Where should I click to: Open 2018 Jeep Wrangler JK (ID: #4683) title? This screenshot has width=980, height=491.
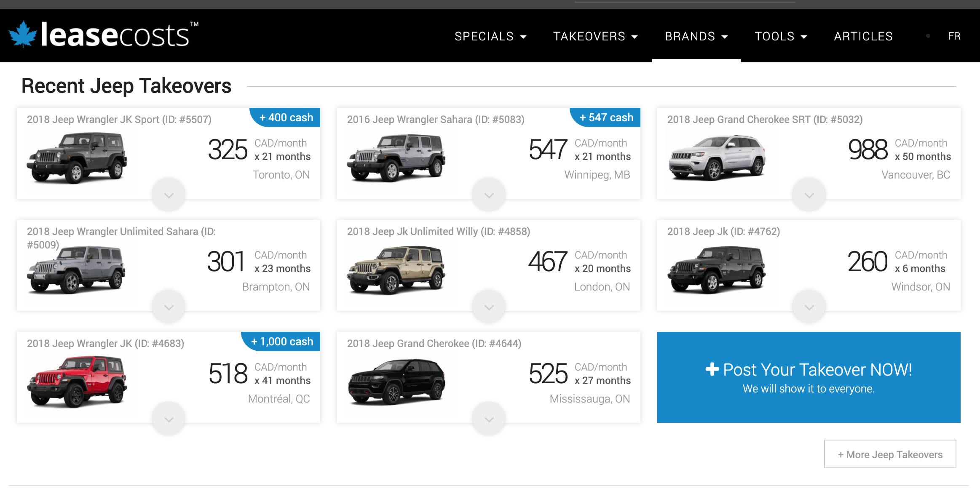pyautogui.click(x=105, y=344)
